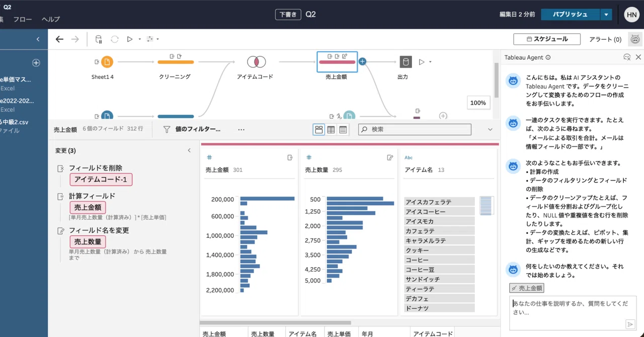Image resolution: width=644 pixels, height=337 pixels.
Task: Open the 出力 run options arrow
Action: pyautogui.click(x=430, y=62)
